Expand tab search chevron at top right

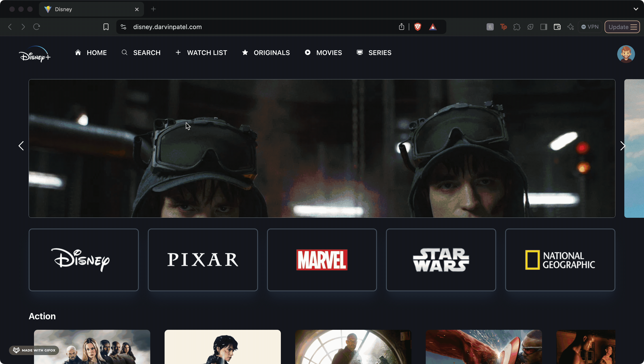(636, 9)
